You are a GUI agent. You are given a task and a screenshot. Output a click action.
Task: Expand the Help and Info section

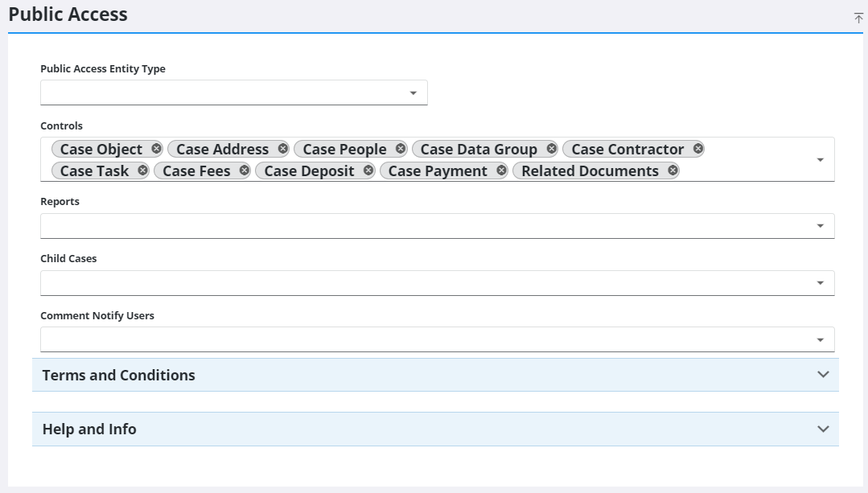point(821,429)
